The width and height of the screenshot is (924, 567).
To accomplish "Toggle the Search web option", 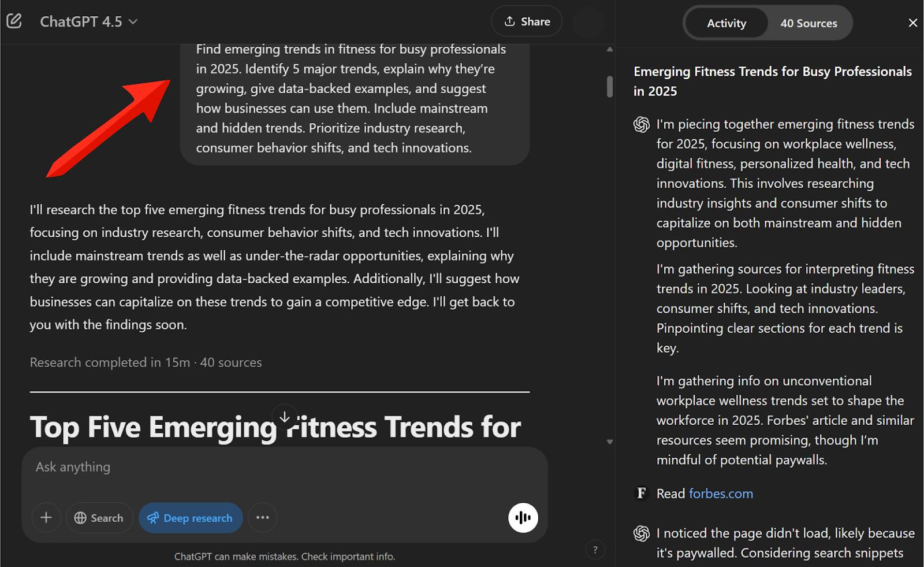I will pyautogui.click(x=99, y=517).
